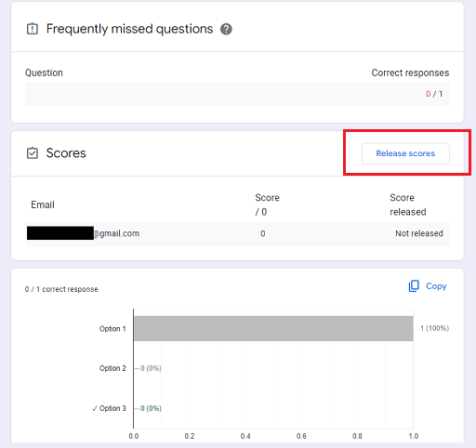The height and width of the screenshot is (448, 476).
Task: Click the checkmarked Option 3 label
Action: coord(109,408)
